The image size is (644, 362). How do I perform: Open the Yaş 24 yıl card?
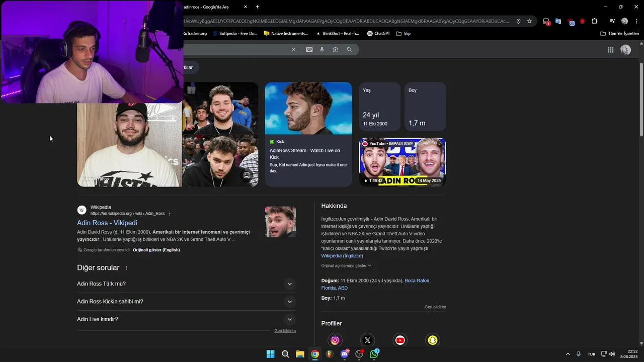tap(379, 107)
